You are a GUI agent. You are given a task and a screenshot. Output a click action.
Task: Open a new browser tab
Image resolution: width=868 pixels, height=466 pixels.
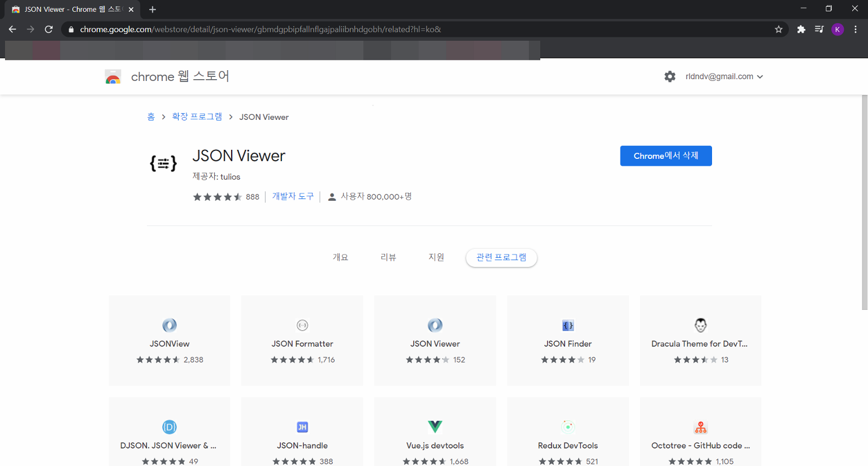click(x=153, y=10)
